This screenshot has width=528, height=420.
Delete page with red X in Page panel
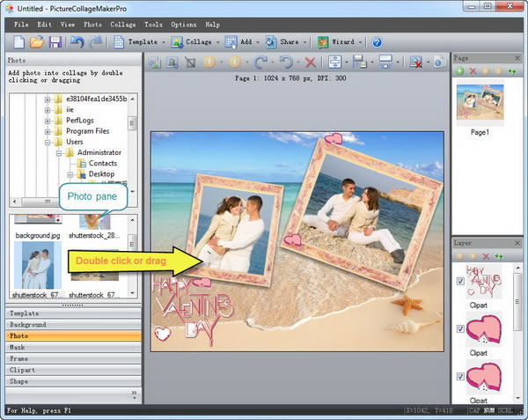(473, 71)
